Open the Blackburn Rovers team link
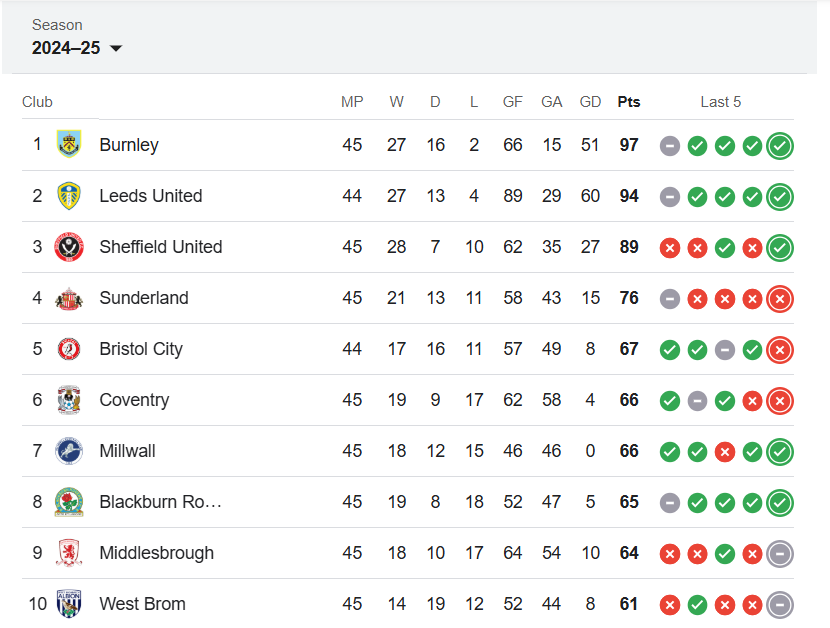The height and width of the screenshot is (628, 830). [x=160, y=502]
